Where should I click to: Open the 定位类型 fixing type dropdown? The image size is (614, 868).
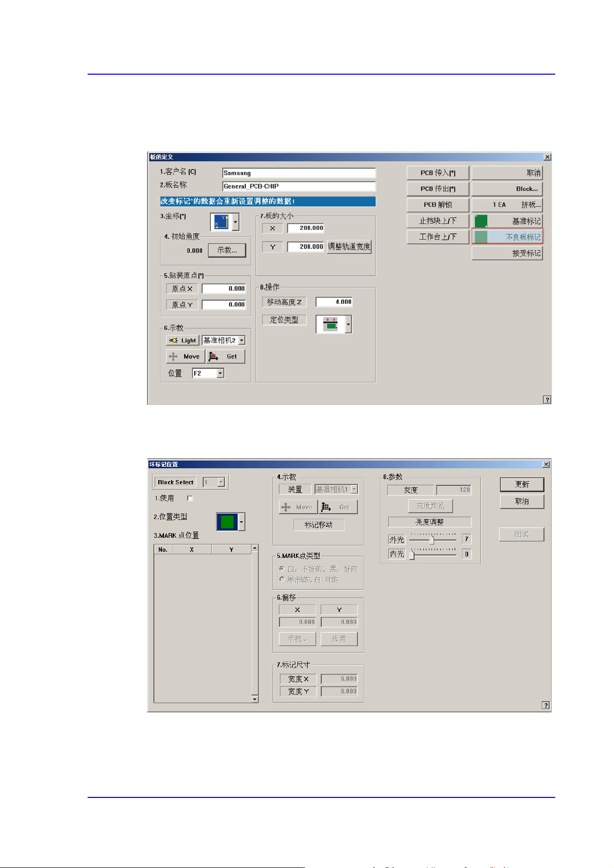tap(349, 325)
